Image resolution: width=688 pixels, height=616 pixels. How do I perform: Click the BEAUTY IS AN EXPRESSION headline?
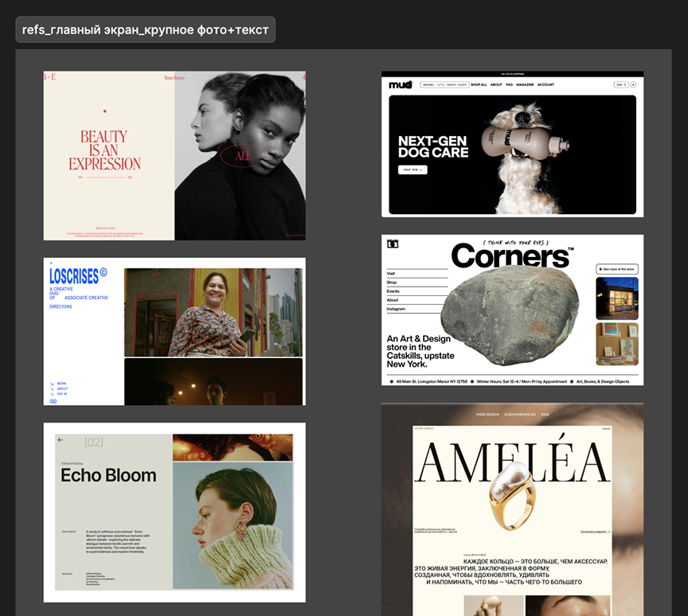(x=104, y=150)
